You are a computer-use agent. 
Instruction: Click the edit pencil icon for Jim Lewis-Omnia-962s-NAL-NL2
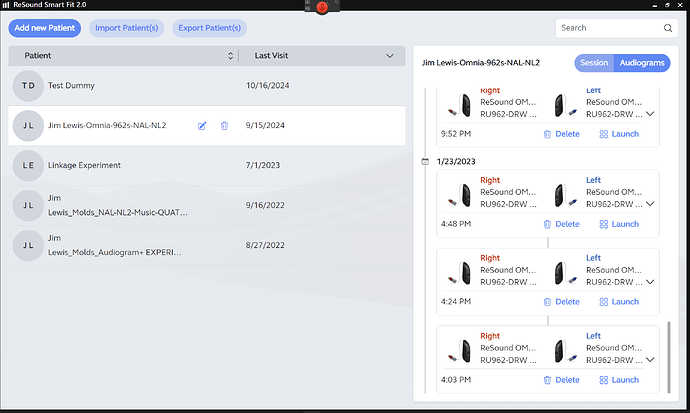202,126
